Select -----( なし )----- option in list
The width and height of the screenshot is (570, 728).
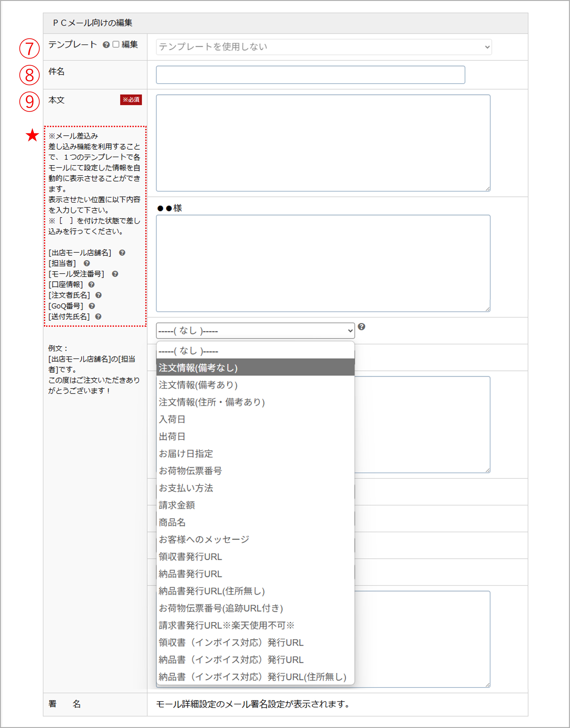[255, 351]
